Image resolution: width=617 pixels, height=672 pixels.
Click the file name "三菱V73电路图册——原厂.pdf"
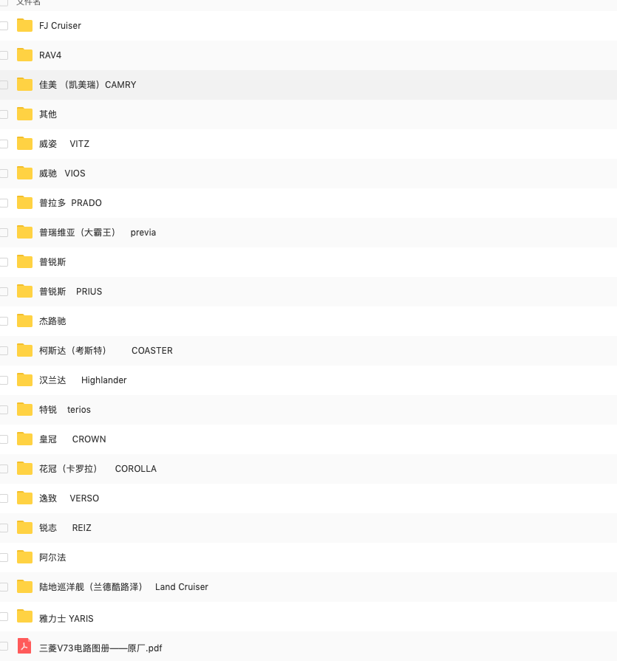[100, 648]
